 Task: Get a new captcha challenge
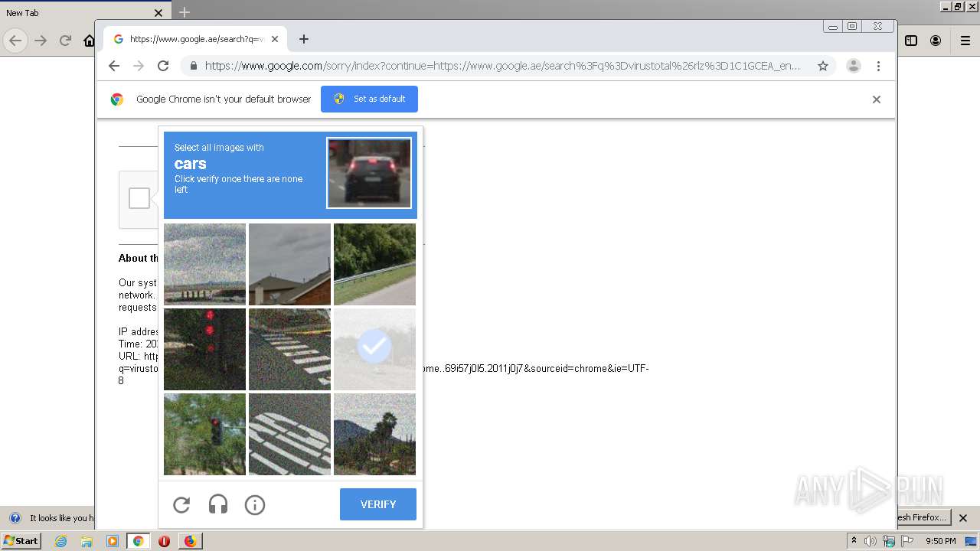(x=181, y=504)
